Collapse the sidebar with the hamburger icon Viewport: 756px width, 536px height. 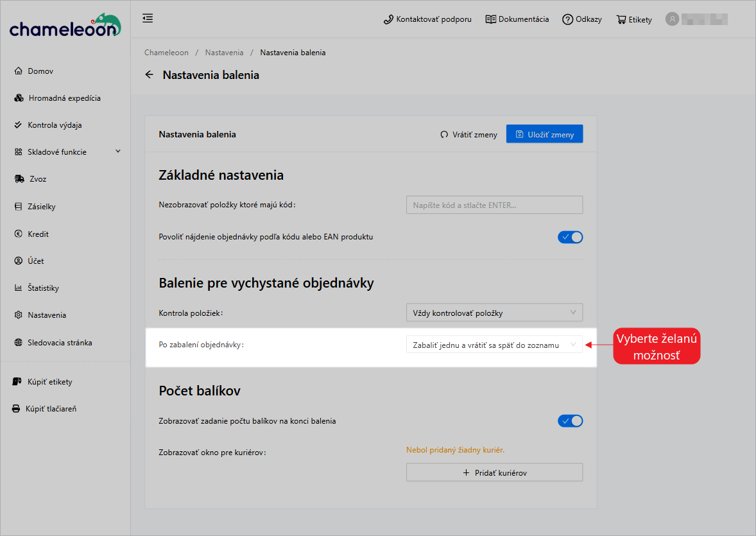pos(148,19)
